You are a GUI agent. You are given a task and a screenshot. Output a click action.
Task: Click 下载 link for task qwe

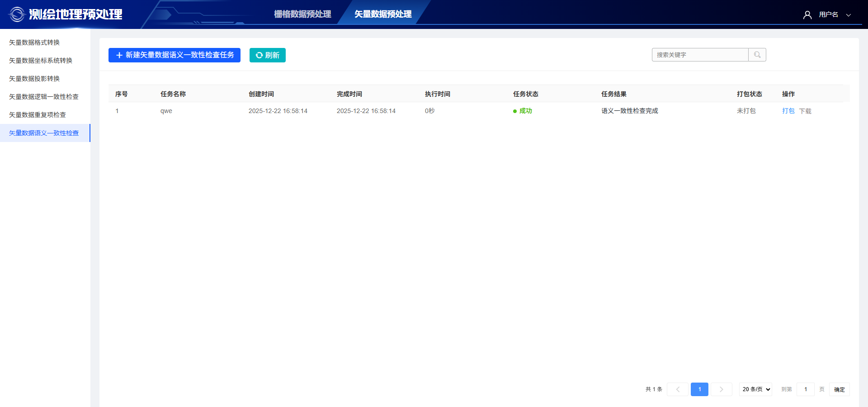805,111
